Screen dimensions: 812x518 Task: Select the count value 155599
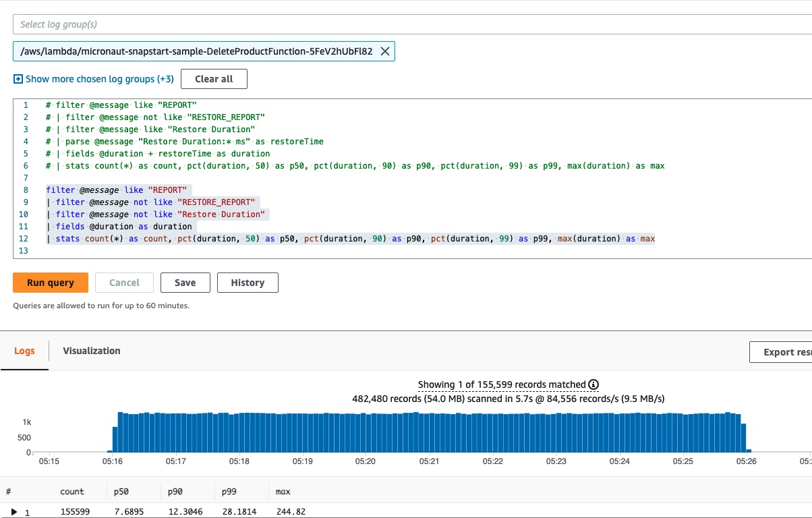75,512
